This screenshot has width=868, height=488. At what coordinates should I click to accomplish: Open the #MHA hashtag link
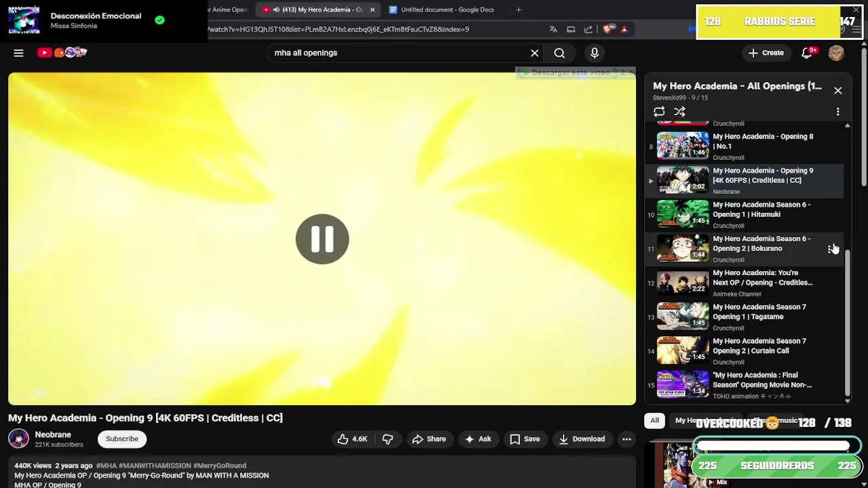click(x=106, y=466)
